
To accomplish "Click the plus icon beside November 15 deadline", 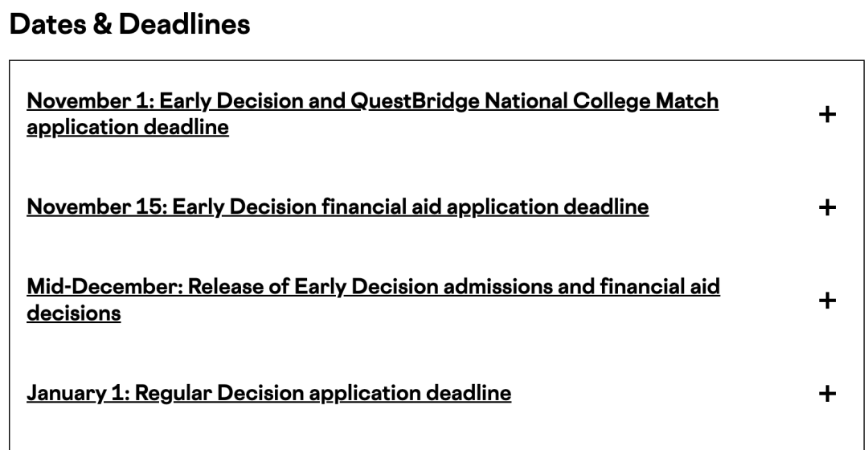I will coord(827,207).
